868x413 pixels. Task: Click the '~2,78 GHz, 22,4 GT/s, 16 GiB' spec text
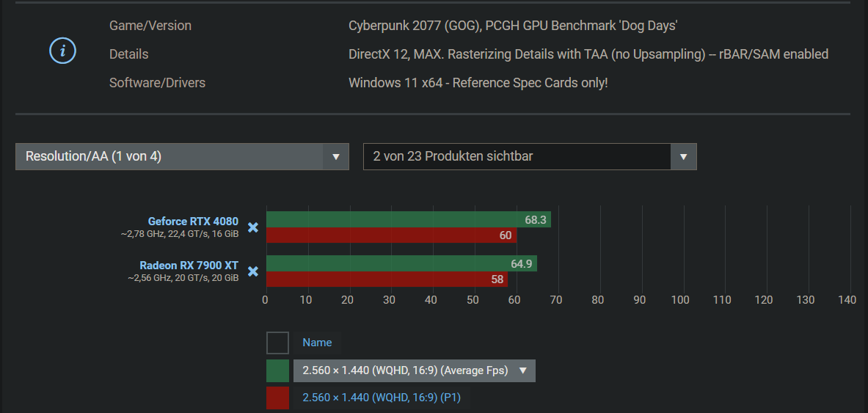[180, 234]
